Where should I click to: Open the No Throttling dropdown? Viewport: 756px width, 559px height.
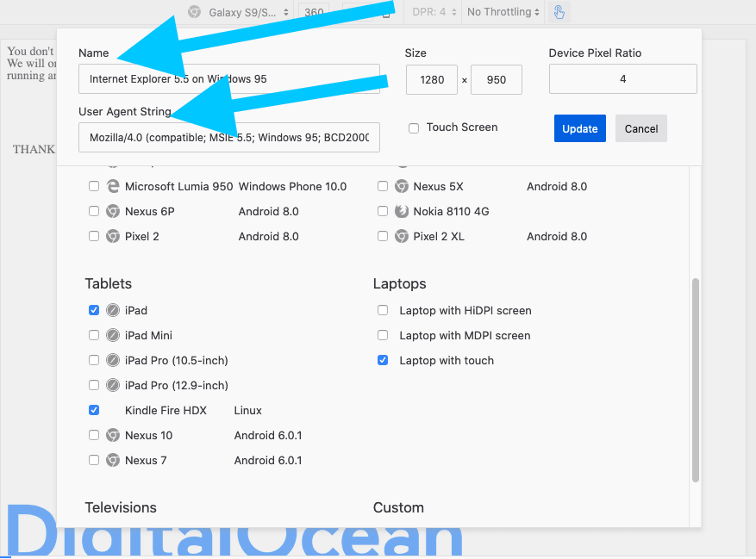coord(503,12)
